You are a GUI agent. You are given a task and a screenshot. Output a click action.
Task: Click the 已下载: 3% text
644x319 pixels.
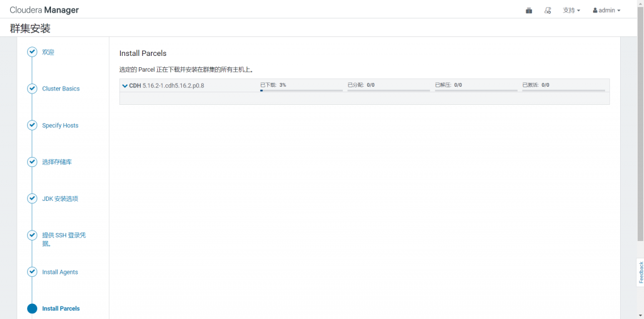point(273,85)
